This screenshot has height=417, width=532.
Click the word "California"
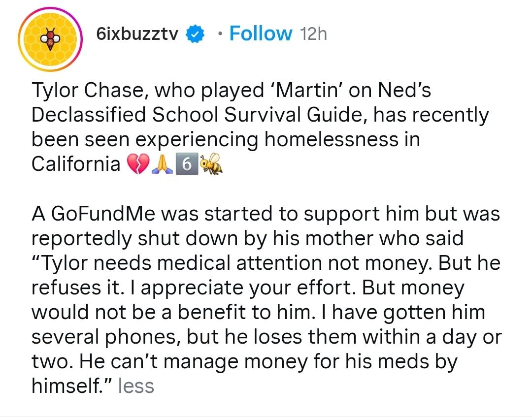76,164
